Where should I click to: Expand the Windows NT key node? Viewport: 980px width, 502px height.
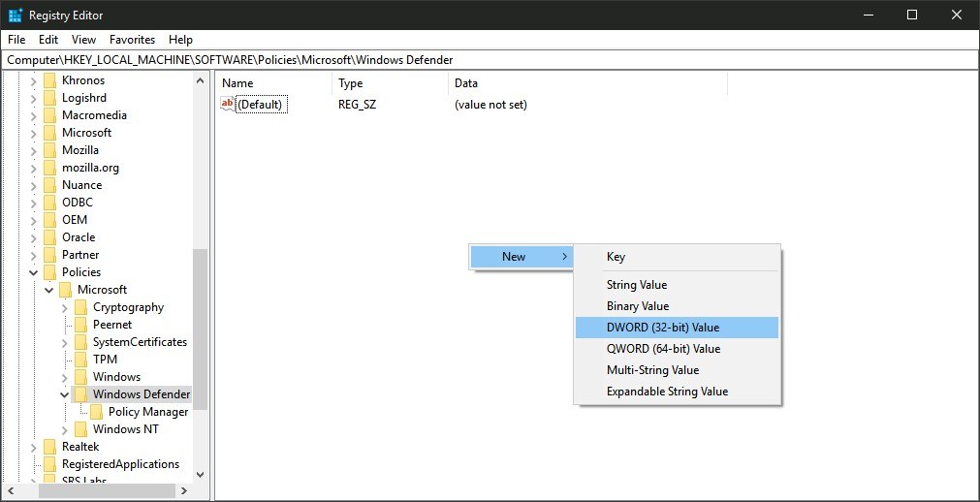point(65,429)
